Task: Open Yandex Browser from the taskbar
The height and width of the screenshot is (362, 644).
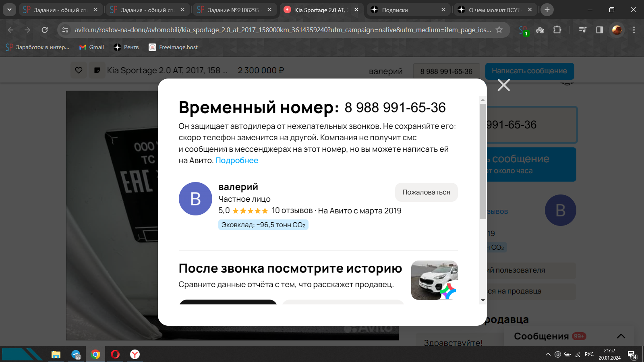Action: pos(135,354)
